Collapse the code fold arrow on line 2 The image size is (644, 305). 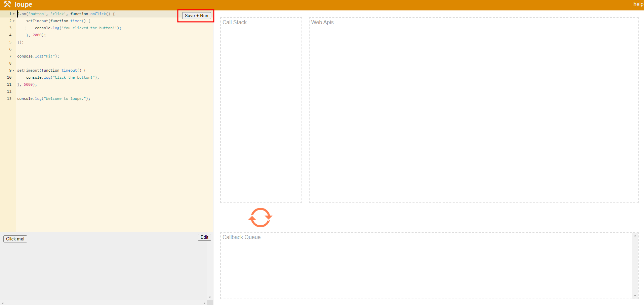point(13,21)
